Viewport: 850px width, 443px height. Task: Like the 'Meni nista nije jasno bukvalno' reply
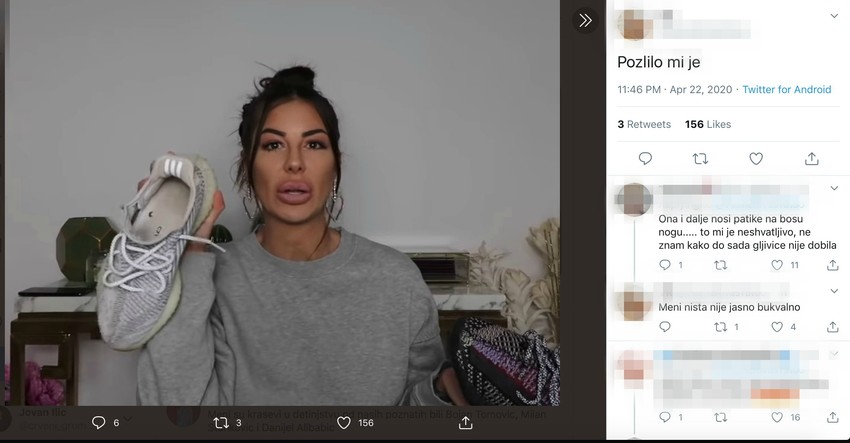click(x=777, y=326)
